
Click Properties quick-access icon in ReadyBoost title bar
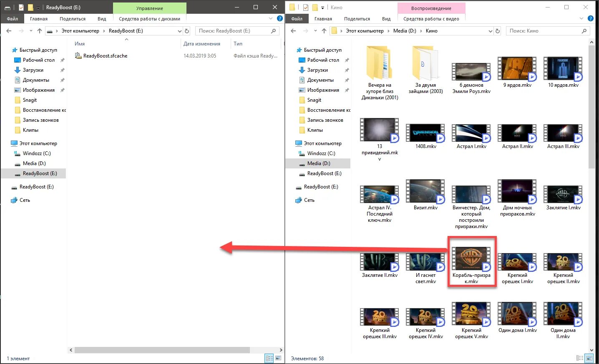point(21,8)
